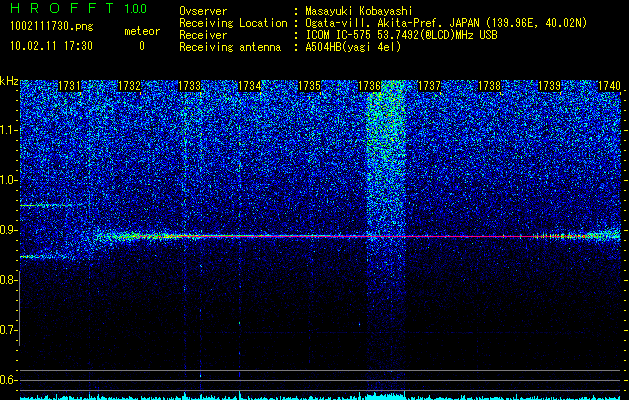The height and width of the screenshot is (400, 629).
Task: Click the Receiver field label
Action: [203, 35]
